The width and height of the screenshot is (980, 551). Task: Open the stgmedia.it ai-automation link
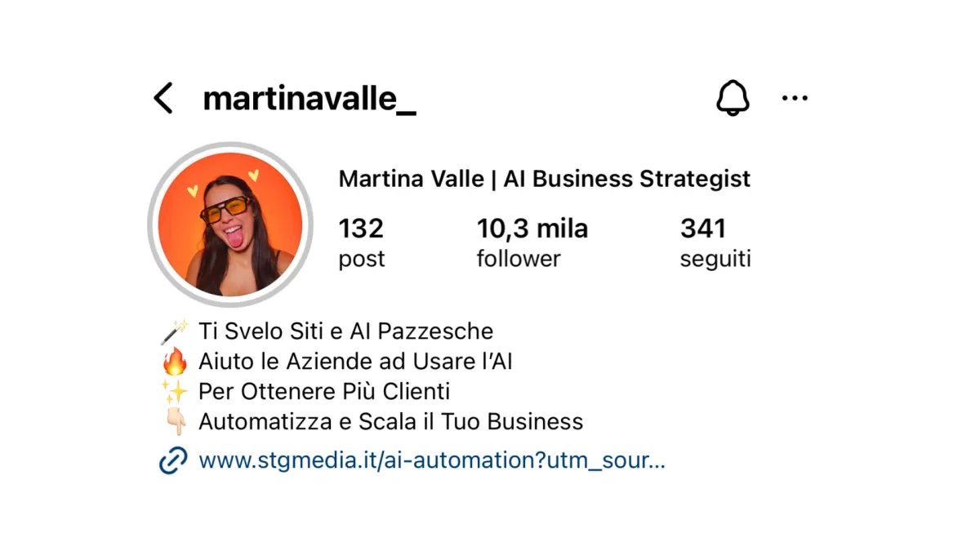432,460
